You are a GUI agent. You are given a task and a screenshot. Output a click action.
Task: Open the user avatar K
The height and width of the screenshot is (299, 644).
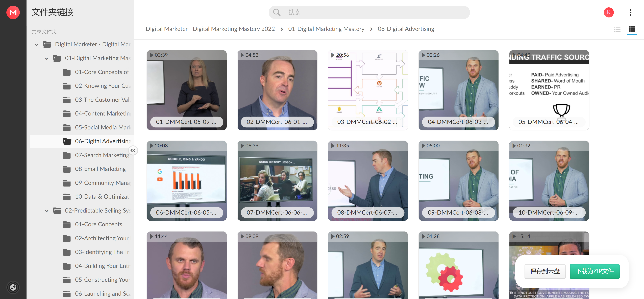[x=608, y=12]
